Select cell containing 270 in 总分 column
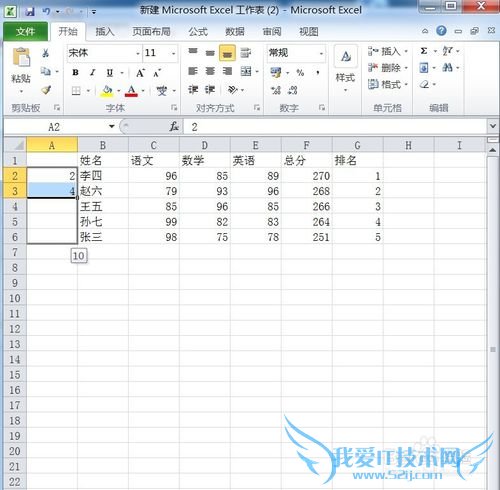The height and width of the screenshot is (490, 500). (x=307, y=176)
